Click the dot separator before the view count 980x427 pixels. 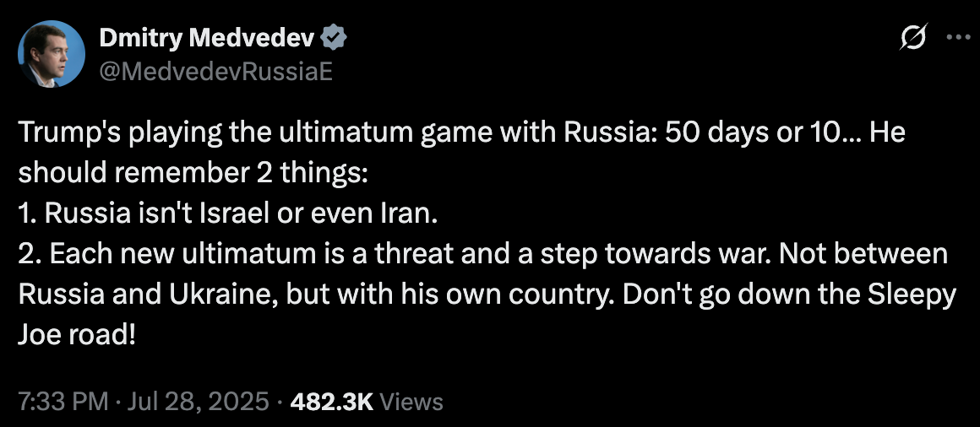(x=280, y=401)
